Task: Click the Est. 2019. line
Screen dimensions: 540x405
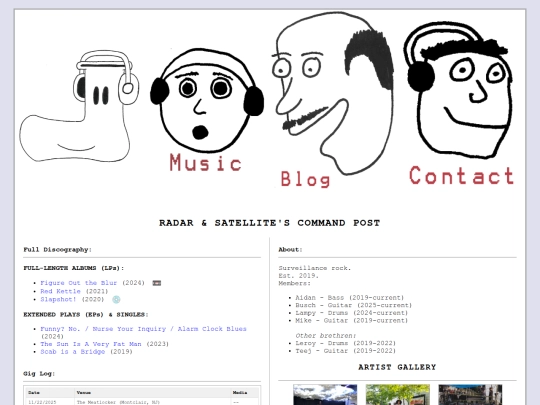Action: click(x=299, y=276)
